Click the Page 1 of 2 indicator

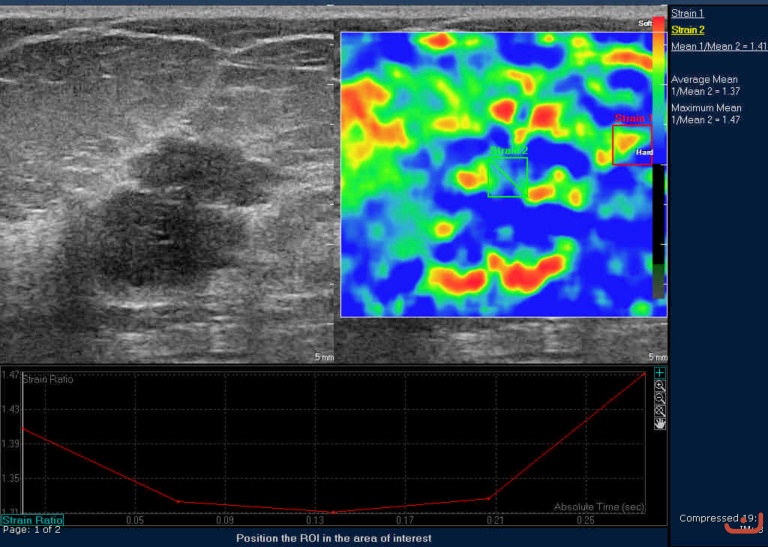point(31,530)
